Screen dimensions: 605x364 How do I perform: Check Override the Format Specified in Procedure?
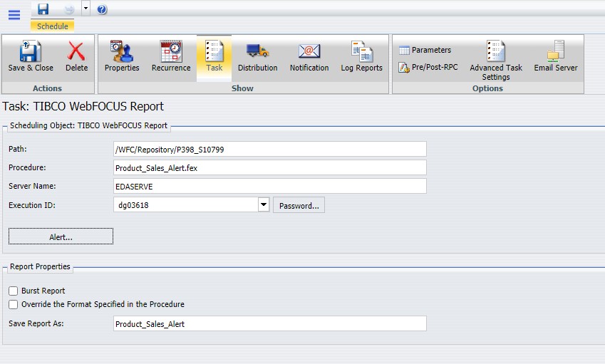click(x=13, y=305)
